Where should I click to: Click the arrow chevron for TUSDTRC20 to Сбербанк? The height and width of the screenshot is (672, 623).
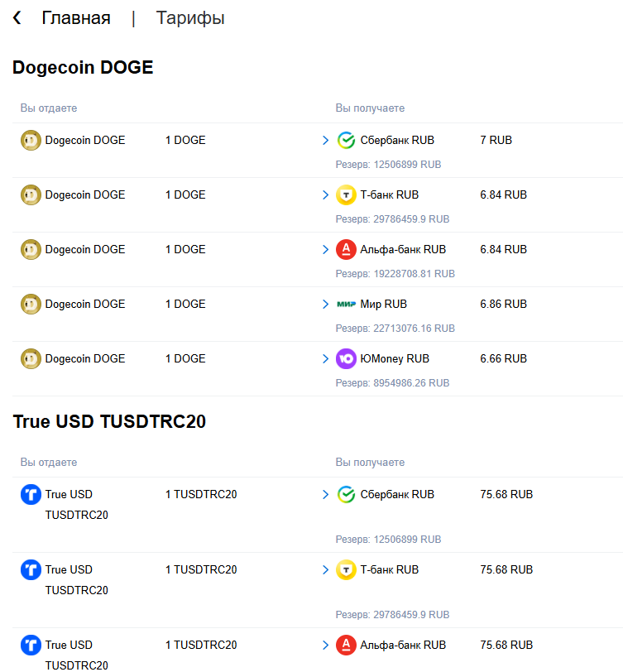pyautogui.click(x=326, y=495)
